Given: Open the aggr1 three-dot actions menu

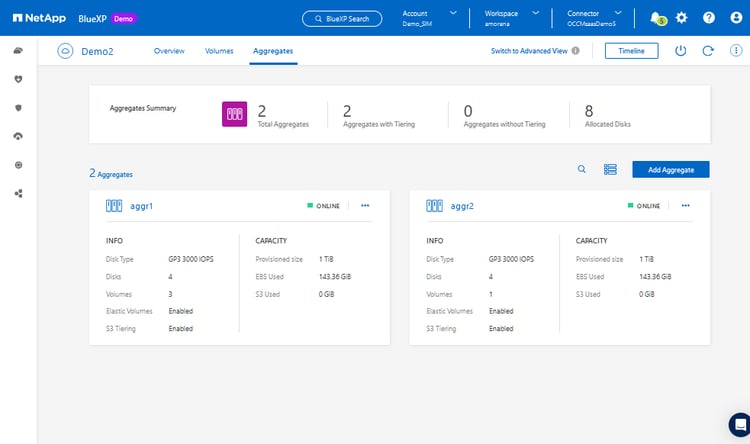Looking at the screenshot, I should [365, 205].
